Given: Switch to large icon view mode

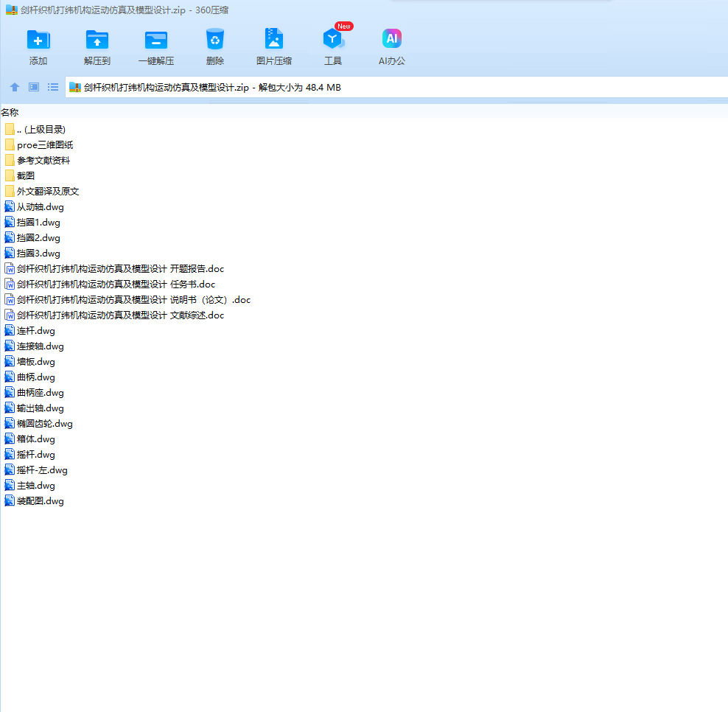Looking at the screenshot, I should click(x=34, y=87).
